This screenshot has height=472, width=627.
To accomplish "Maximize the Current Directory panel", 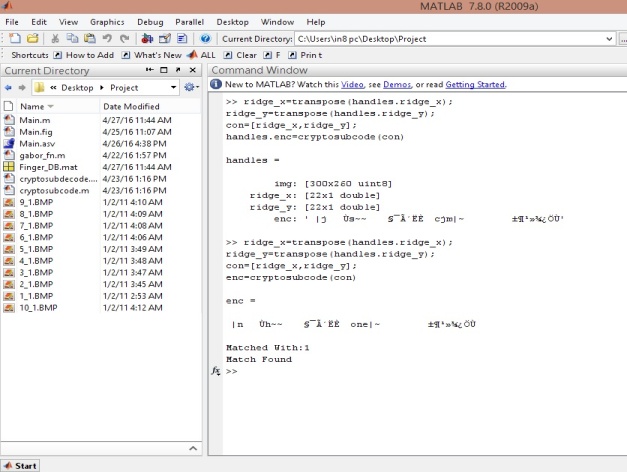I will (x=164, y=70).
